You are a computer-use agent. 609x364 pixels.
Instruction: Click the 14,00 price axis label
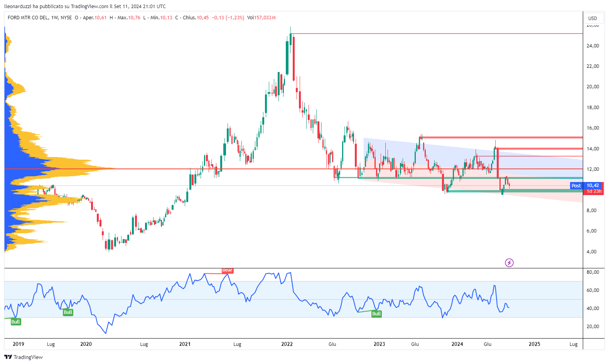pos(593,149)
